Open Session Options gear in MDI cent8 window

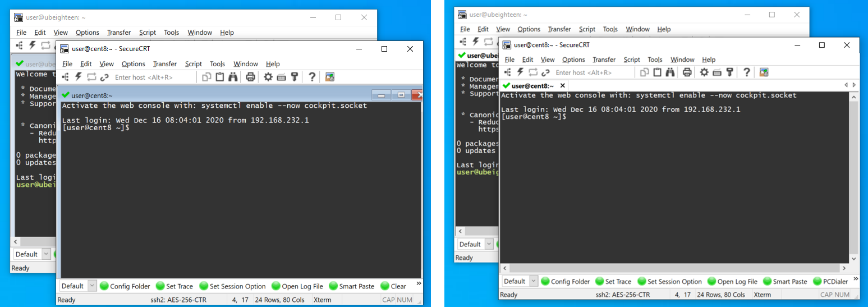pyautogui.click(x=268, y=77)
